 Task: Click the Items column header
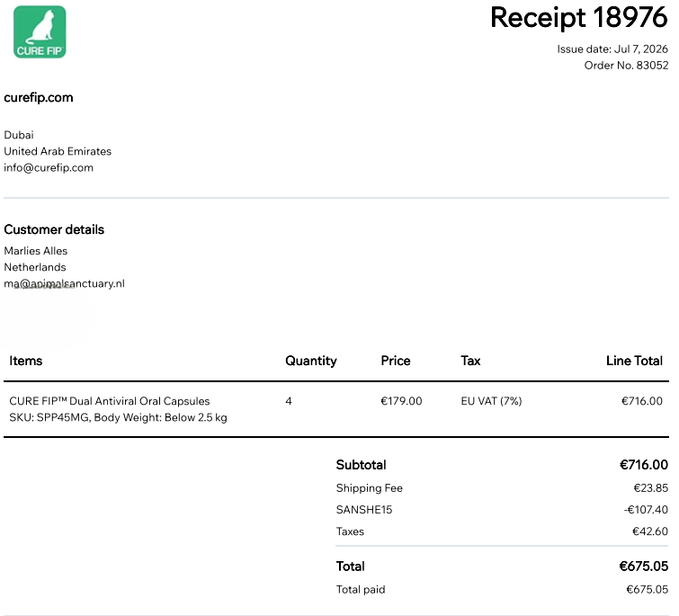25,361
